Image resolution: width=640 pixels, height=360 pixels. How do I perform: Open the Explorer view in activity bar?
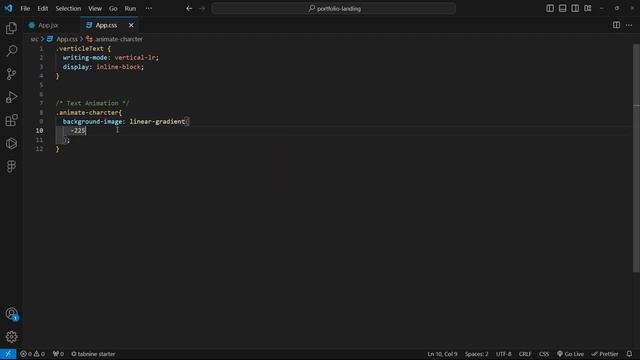coord(11,28)
